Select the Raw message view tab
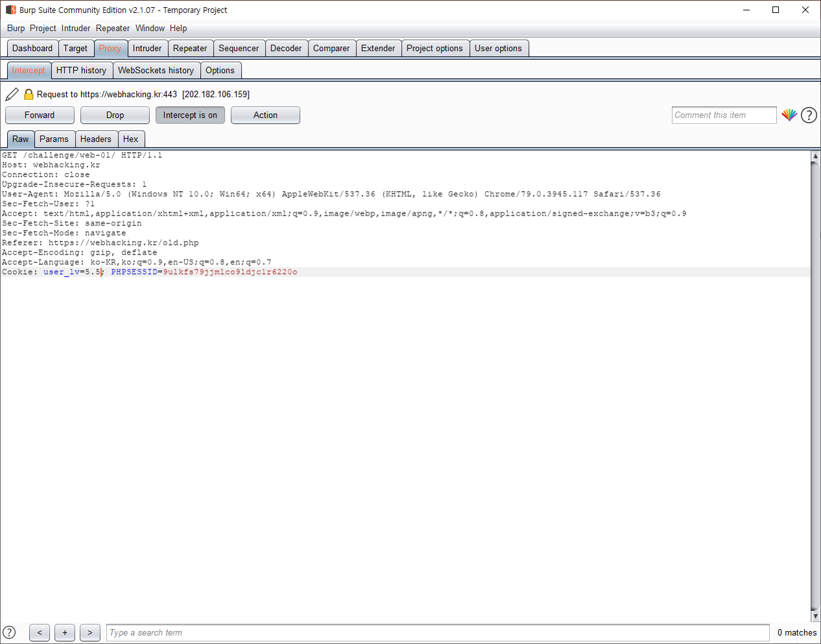 tap(21, 139)
